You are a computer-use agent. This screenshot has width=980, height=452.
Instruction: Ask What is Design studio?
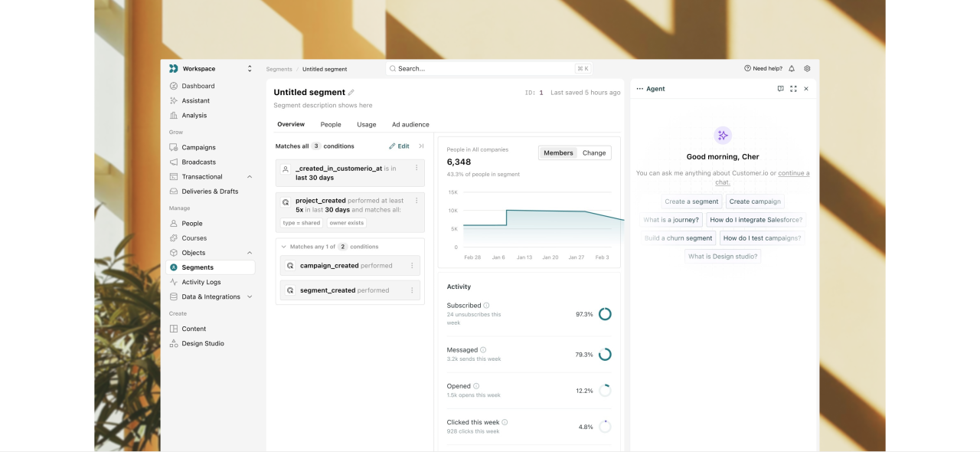click(x=723, y=257)
